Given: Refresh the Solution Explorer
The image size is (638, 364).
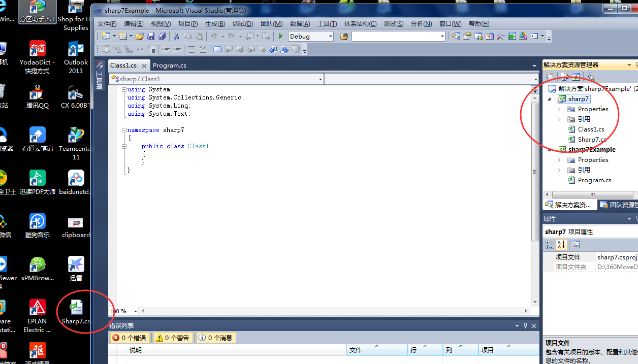Looking at the screenshot, I should coord(576,76).
